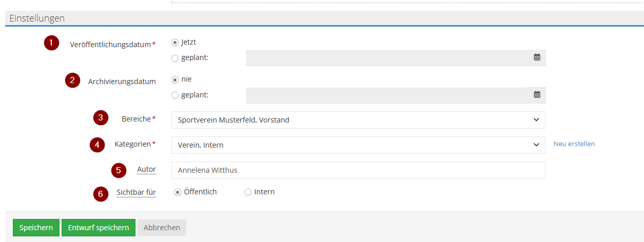
Task: Select 'geplant' radio under Archivierungsdatum
Action: point(175,95)
